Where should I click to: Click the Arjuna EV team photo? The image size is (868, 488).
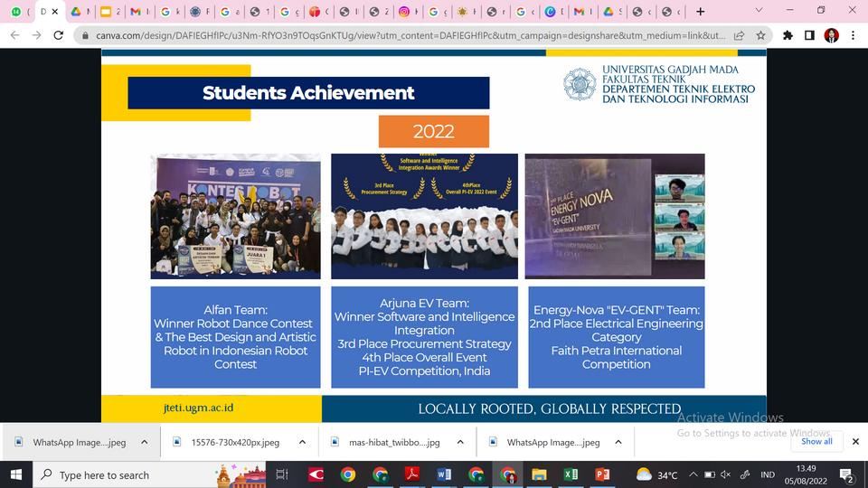(424, 216)
